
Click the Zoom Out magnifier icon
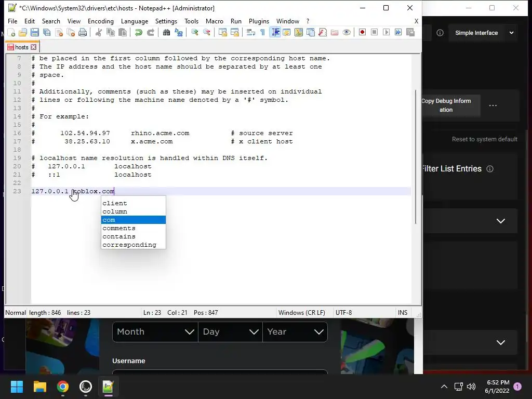click(x=207, y=33)
